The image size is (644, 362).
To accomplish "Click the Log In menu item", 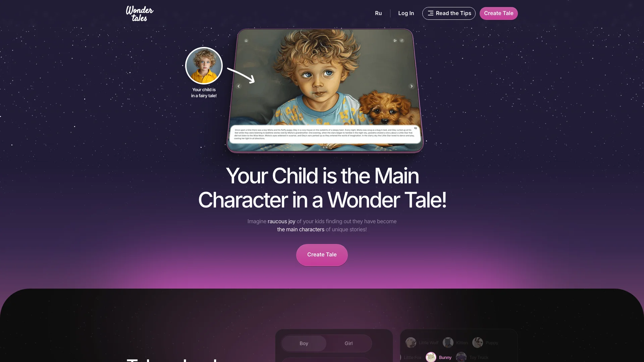I will pyautogui.click(x=406, y=13).
